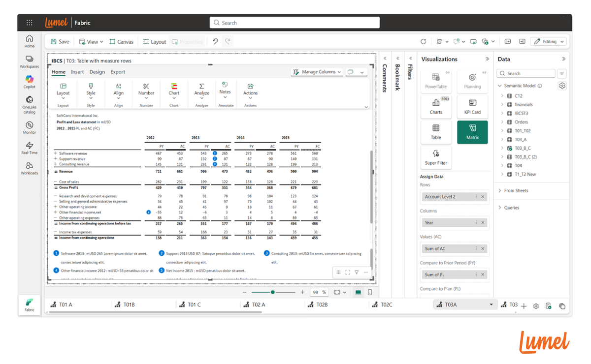The width and height of the screenshot is (591, 364).
Task: Select the Charts visualization tile
Action: coord(436,105)
